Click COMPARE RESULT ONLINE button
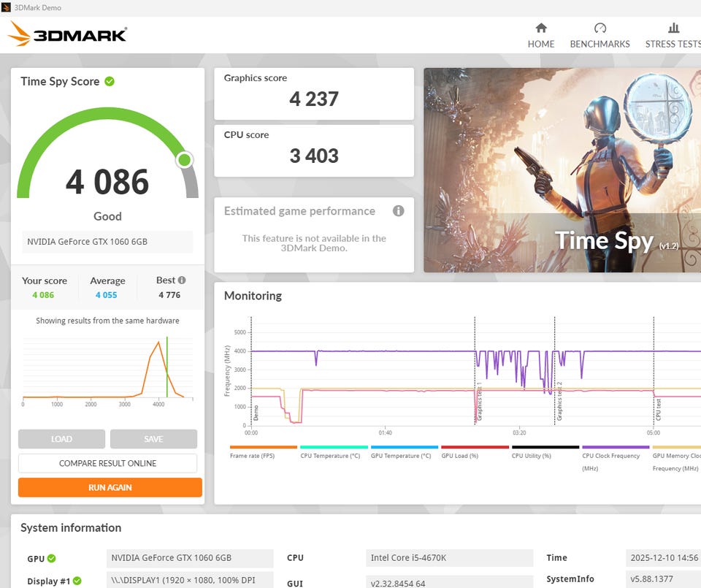701x588 pixels. click(x=108, y=463)
